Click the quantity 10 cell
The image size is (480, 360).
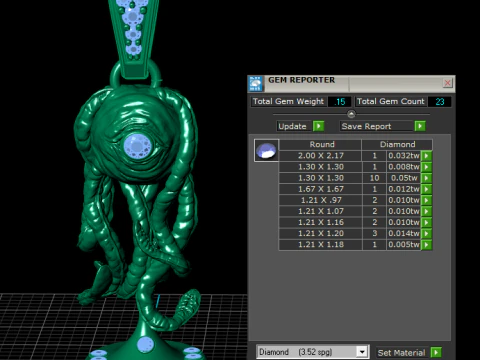click(374, 178)
